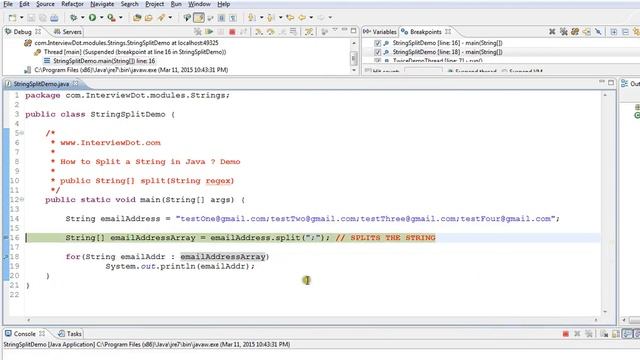
Task: Click Remove All Breakpoints icon
Action: pyautogui.click(x=564, y=31)
